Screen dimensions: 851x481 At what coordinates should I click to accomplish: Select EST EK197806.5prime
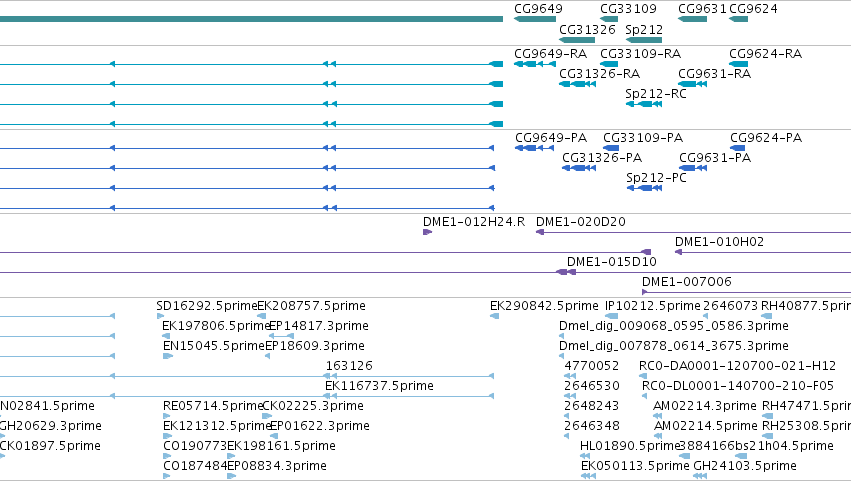tap(216, 326)
